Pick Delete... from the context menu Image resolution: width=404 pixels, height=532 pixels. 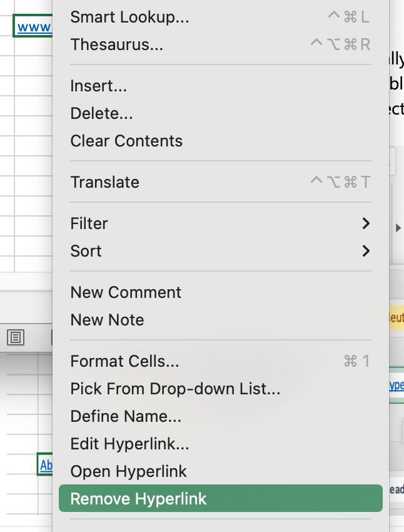pos(101,113)
